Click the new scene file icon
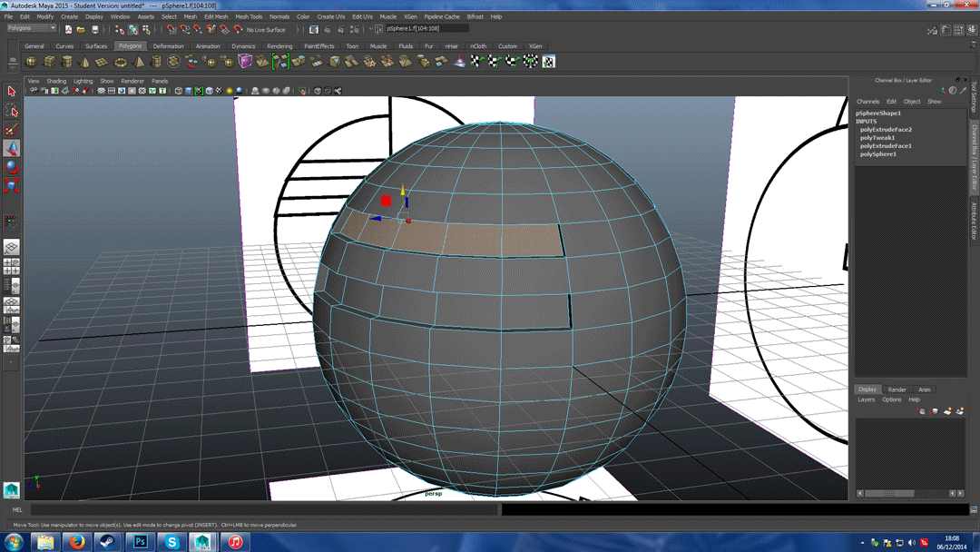This screenshot has height=552, width=980. 68,29
